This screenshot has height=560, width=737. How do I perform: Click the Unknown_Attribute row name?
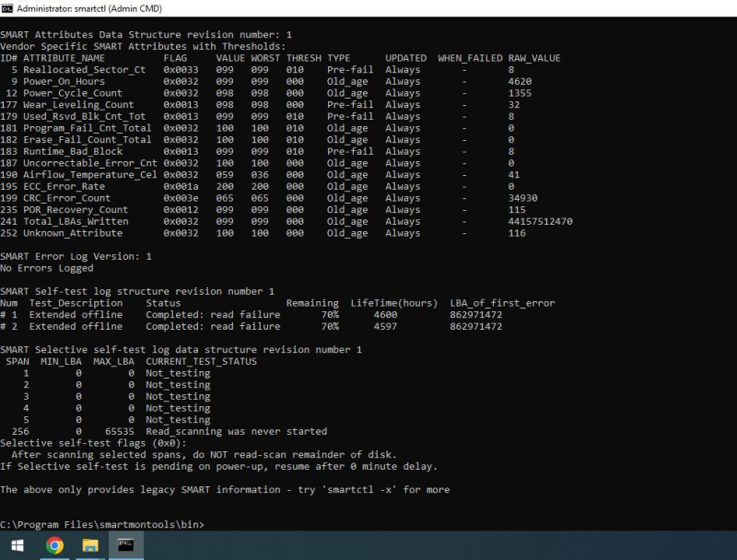tap(73, 233)
